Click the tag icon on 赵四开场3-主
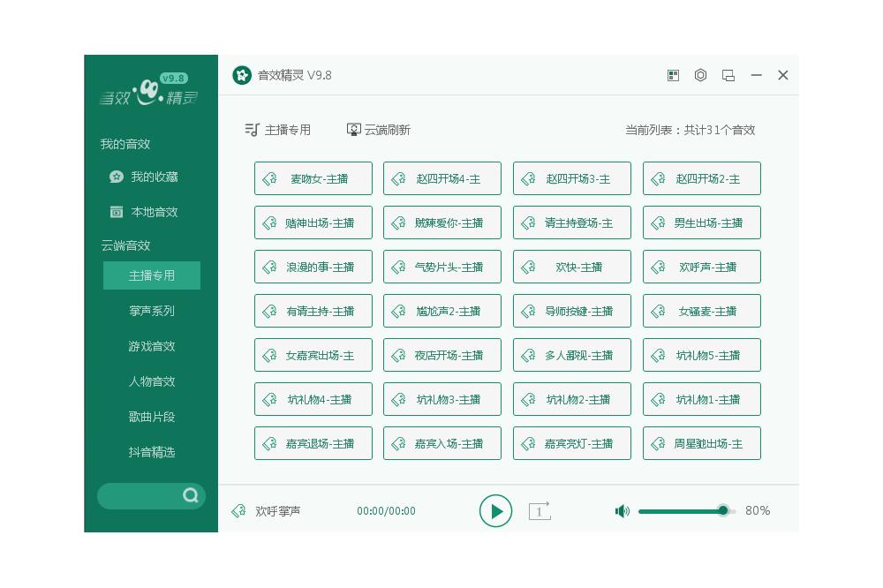This screenshot has width=883, height=588. (528, 178)
